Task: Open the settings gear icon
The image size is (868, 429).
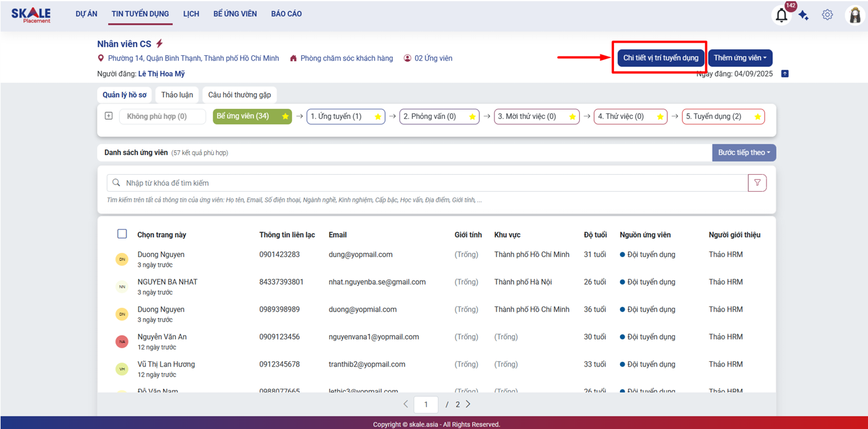Action: 827,15
